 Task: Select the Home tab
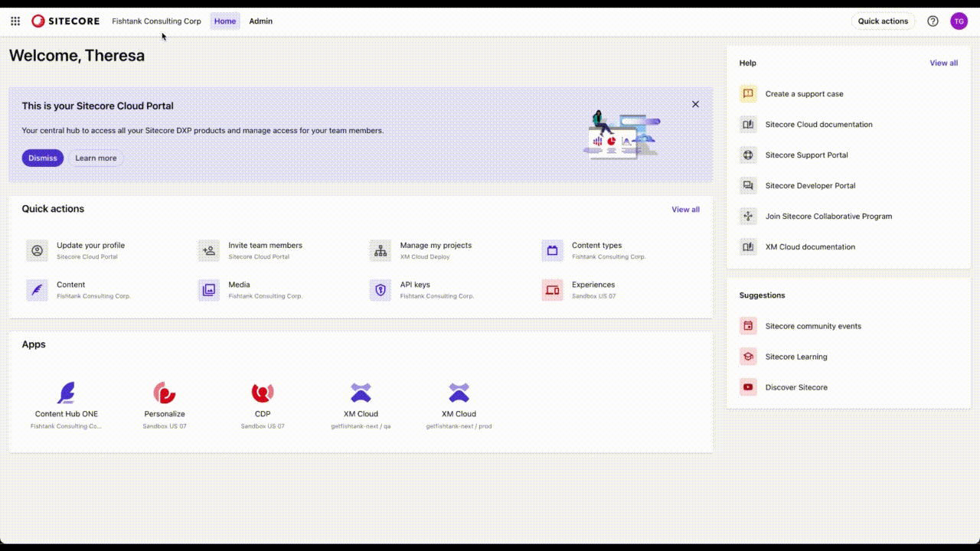(x=224, y=21)
